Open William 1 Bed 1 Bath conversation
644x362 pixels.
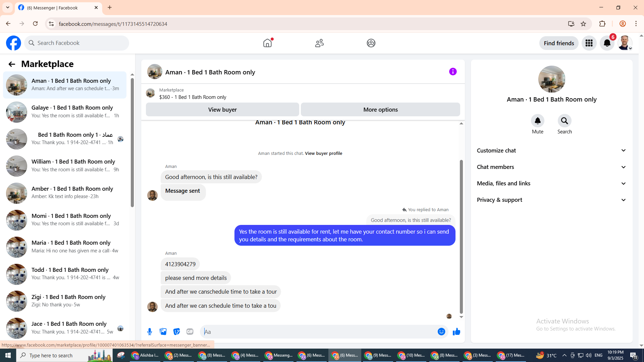65,166
